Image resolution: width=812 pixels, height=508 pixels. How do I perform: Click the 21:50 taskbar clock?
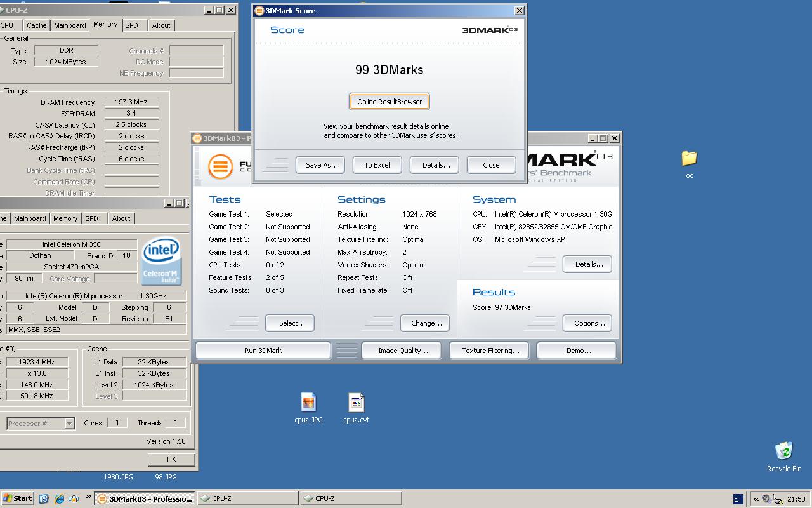point(796,499)
